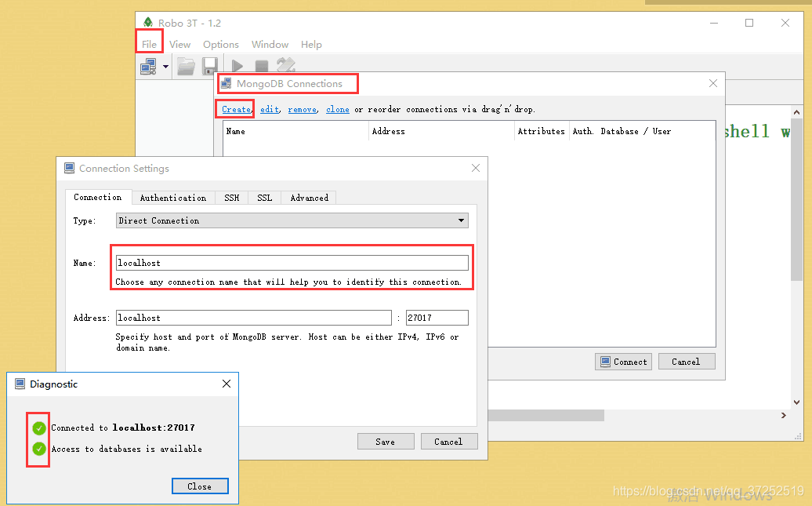Click the open folder toolbar icon
The width and height of the screenshot is (812, 506).
(186, 67)
